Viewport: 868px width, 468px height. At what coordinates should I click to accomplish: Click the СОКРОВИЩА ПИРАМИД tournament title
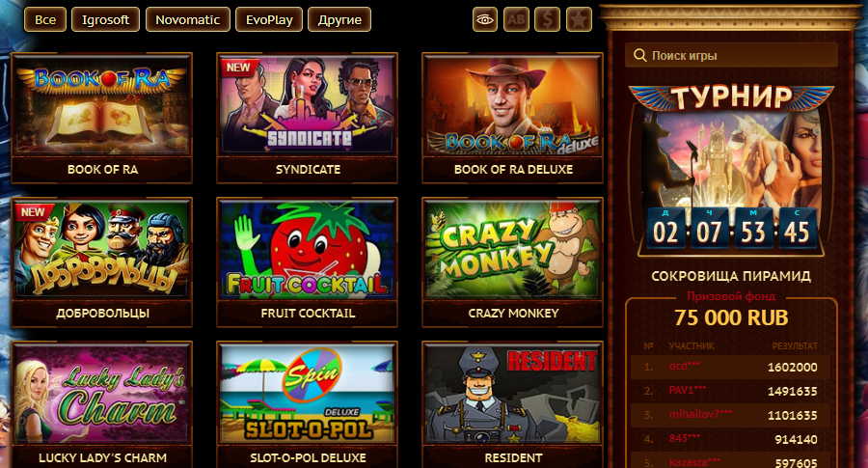pyautogui.click(x=731, y=276)
